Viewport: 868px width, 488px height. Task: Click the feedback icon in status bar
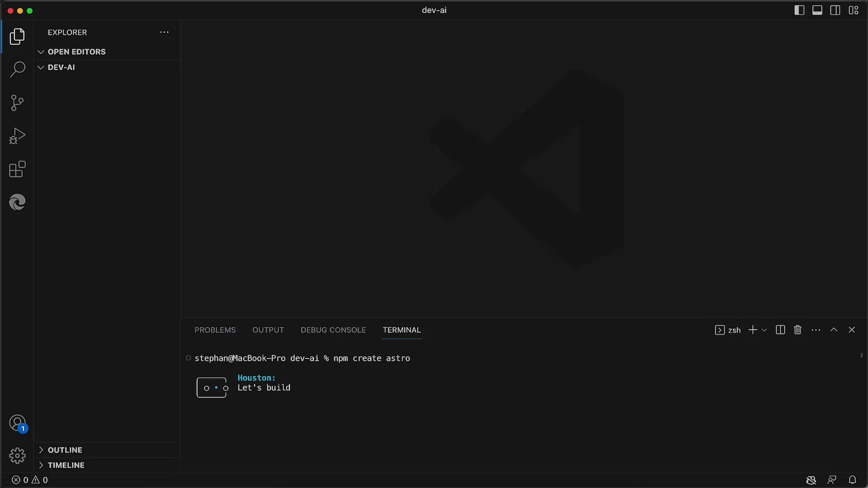pos(832,480)
